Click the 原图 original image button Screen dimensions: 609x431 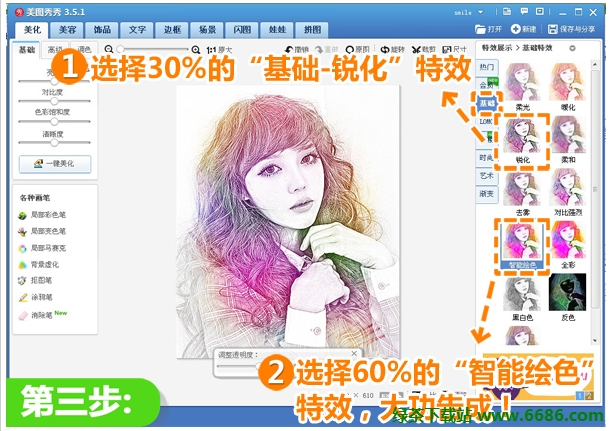coord(357,49)
